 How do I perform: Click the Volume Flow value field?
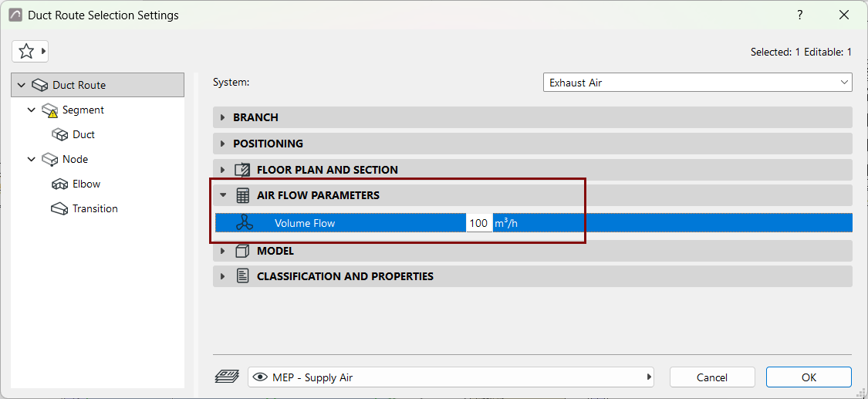coord(479,223)
